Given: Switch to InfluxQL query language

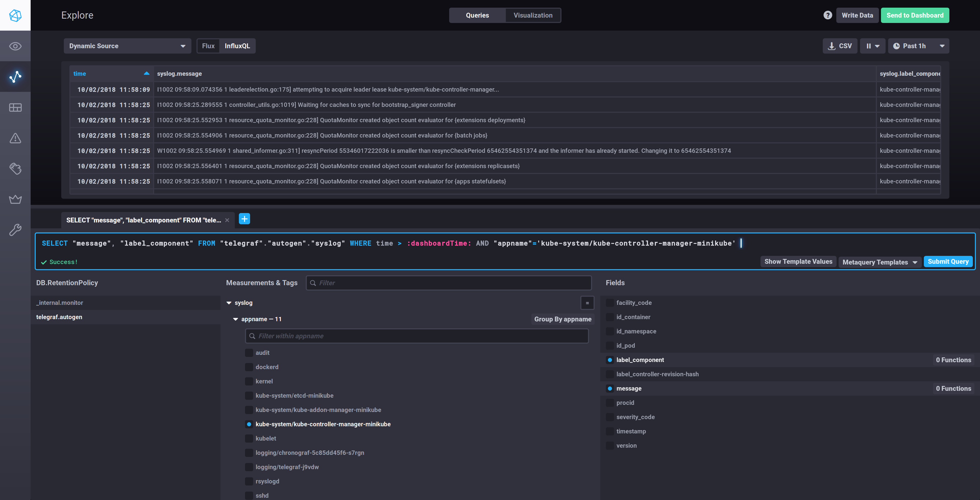Looking at the screenshot, I should (x=237, y=45).
